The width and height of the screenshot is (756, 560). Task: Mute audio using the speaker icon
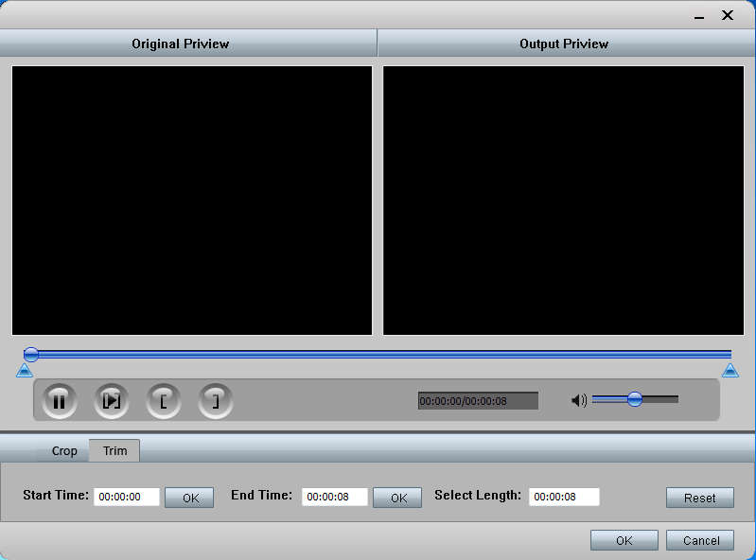coord(578,400)
